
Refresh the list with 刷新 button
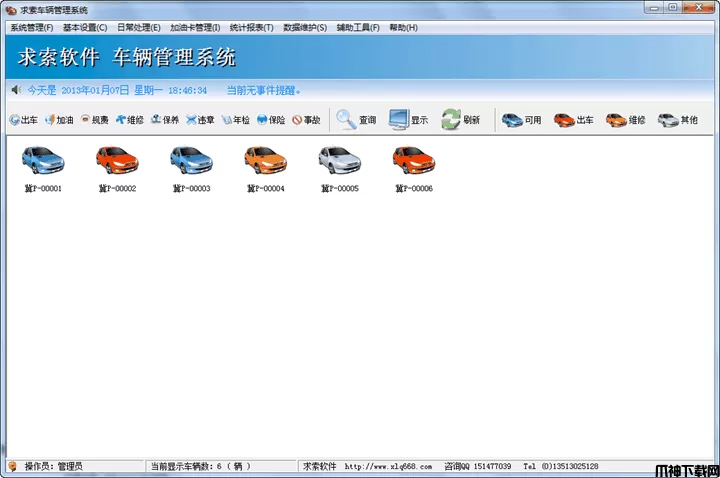tap(461, 120)
